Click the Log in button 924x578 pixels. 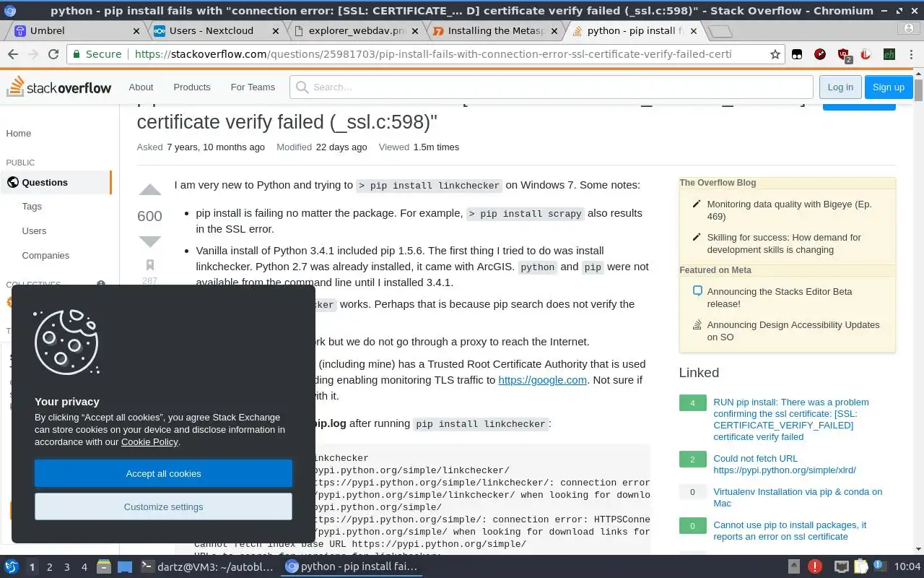(840, 87)
